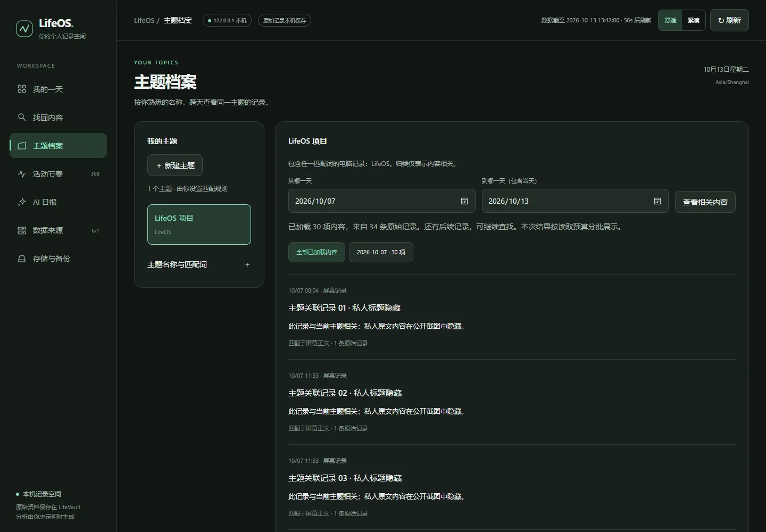766x532 pixels.
Task: Select 舒适 density mode
Action: (x=670, y=20)
